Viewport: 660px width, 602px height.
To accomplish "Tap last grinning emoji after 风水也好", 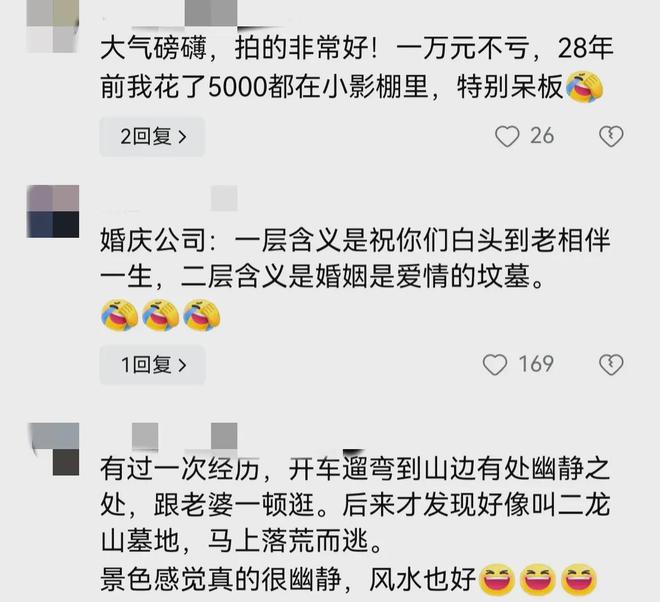I will click(x=579, y=580).
